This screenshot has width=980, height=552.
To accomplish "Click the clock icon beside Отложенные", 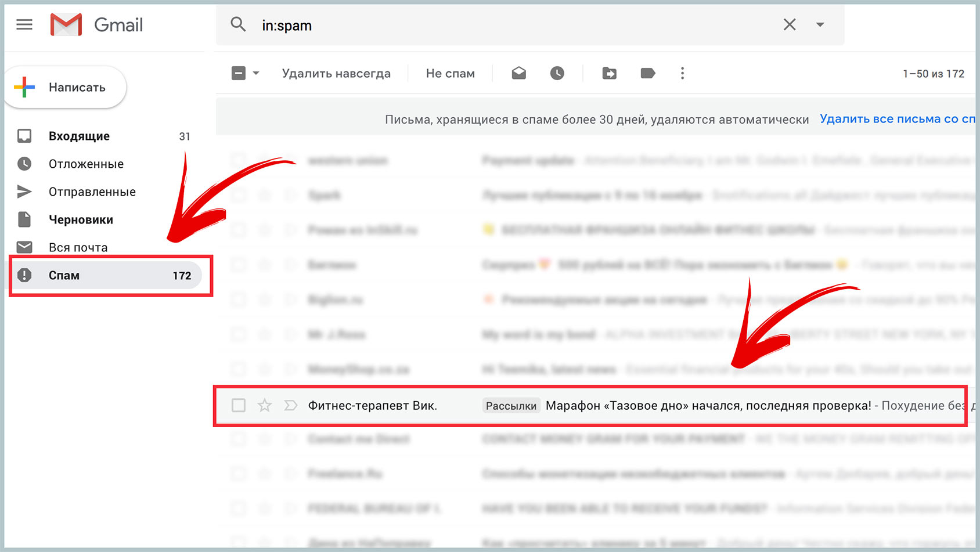I will pos(24,164).
